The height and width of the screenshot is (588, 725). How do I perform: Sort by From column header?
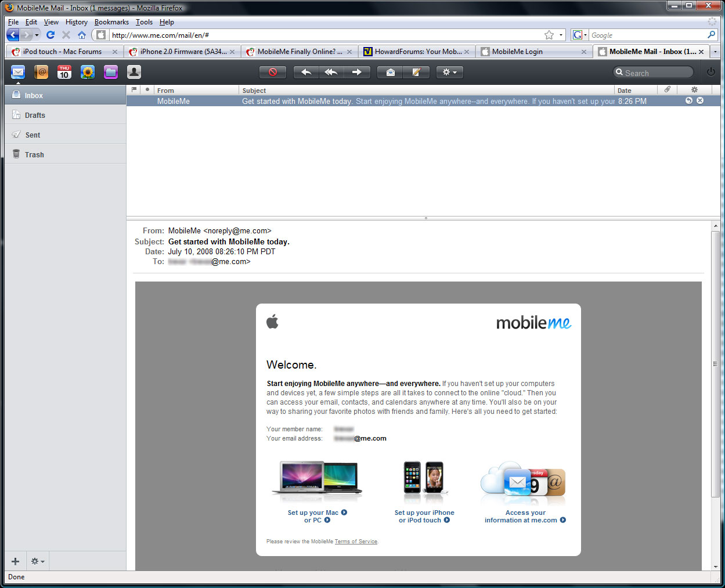point(197,90)
